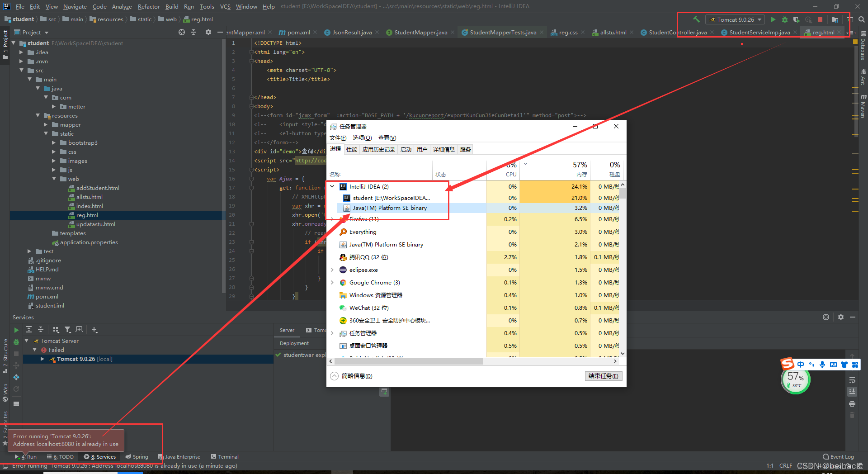
Task: Open index.html in the project tree
Action: click(x=90, y=206)
